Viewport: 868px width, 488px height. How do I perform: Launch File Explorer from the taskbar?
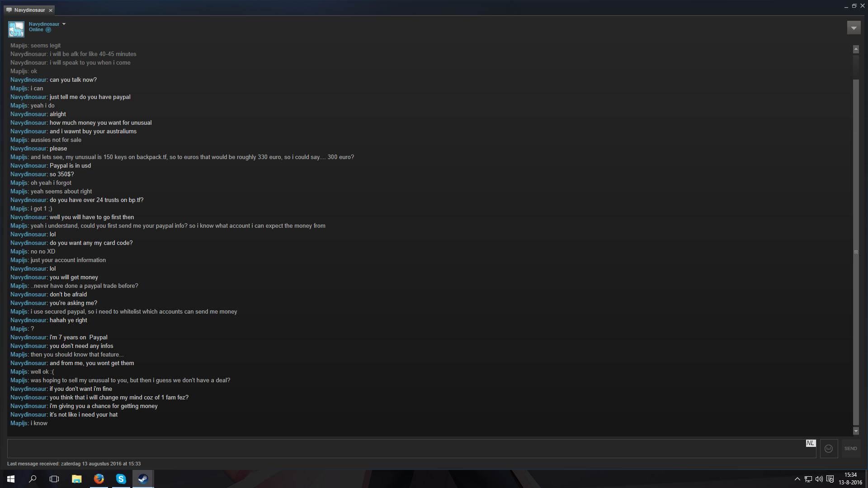77,479
